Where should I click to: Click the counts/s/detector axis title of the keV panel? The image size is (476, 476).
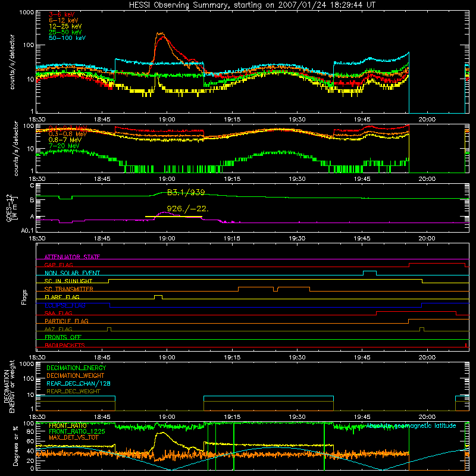coord(12,62)
